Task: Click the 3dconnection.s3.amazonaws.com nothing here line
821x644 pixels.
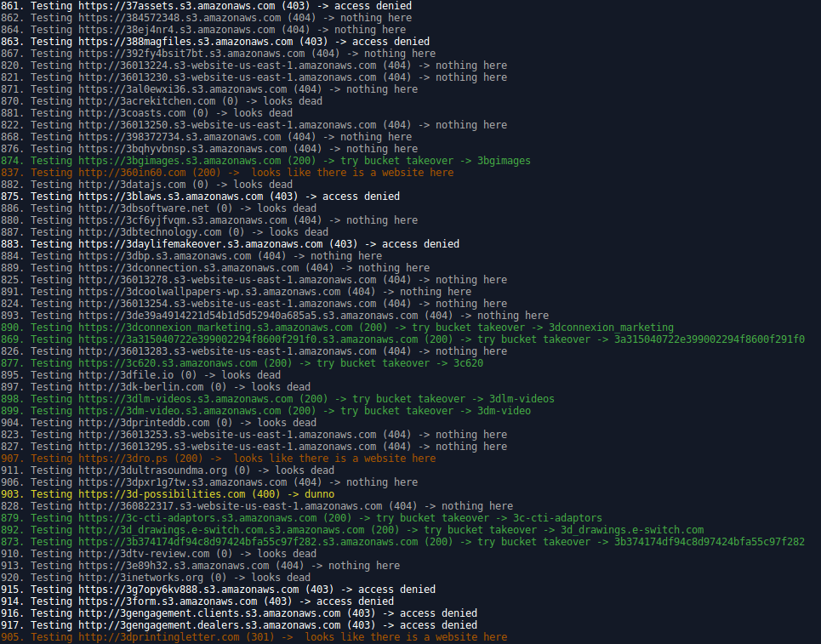Action: pyautogui.click(x=215, y=268)
